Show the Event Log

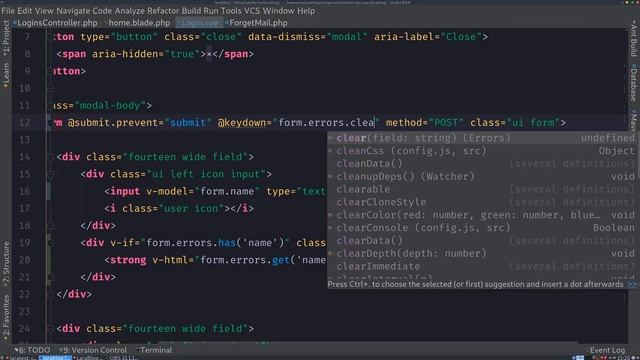click(x=607, y=350)
